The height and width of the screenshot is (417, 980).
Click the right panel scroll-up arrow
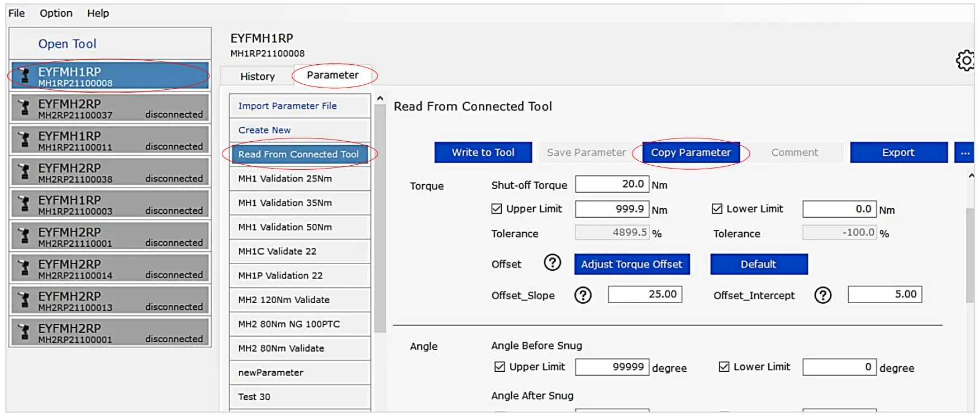[x=971, y=176]
